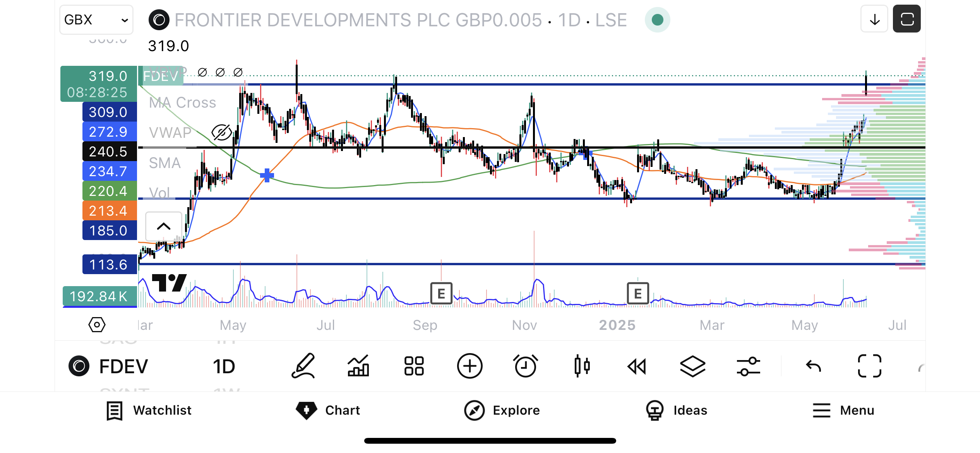Undo last action arrow
The image size is (980, 453).
point(814,366)
